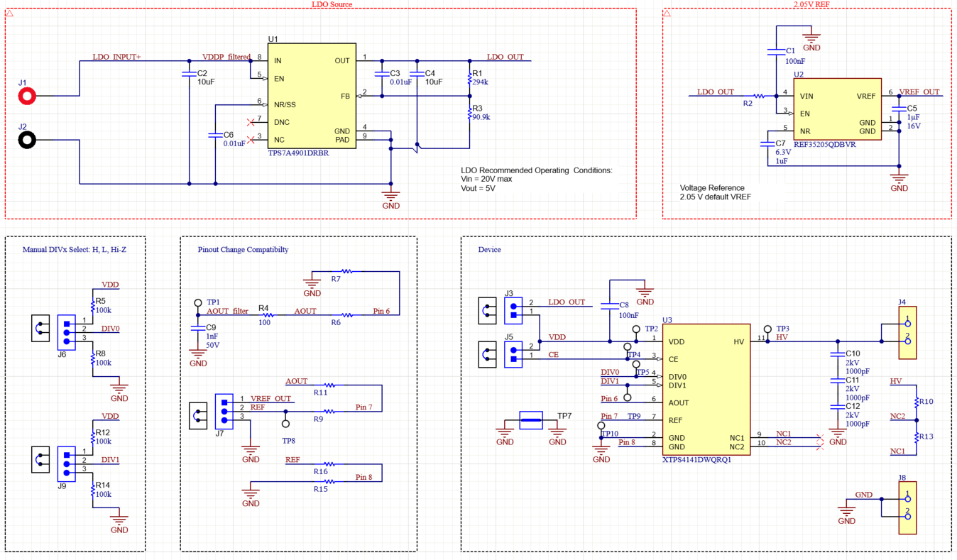Select the J7 REF selection jumper header
The image size is (957, 560).
point(225,408)
